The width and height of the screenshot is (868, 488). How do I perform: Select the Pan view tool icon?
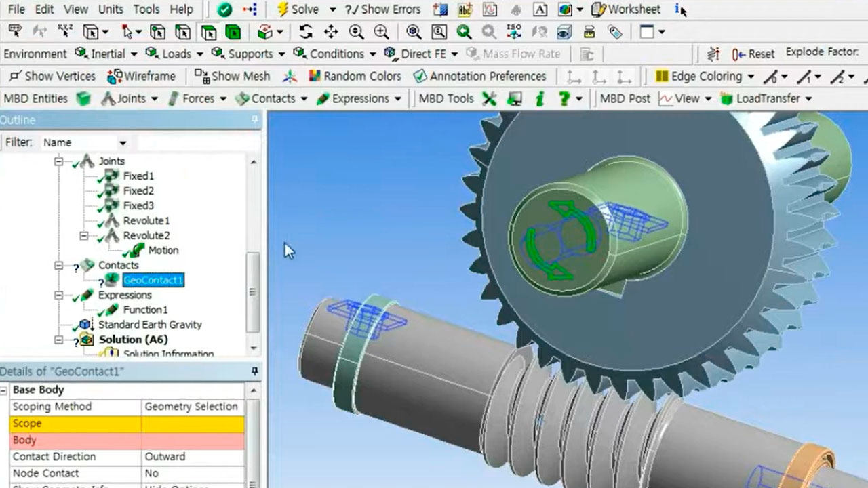click(x=331, y=32)
